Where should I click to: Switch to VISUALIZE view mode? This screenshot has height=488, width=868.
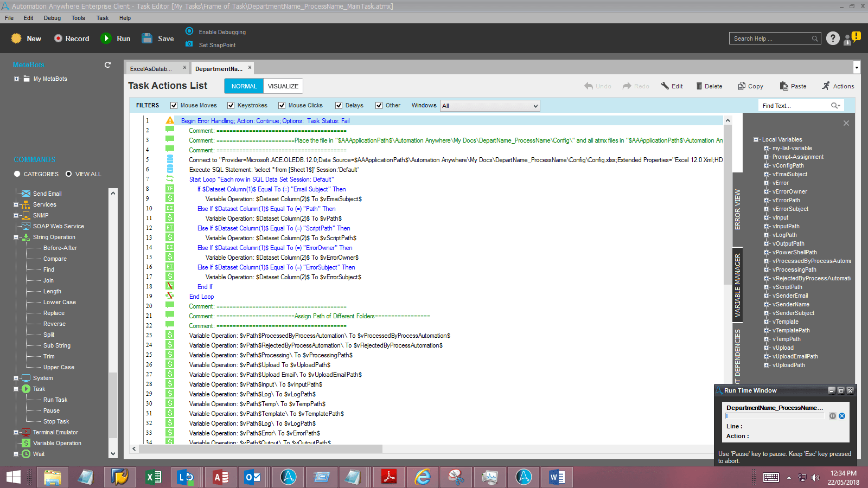click(283, 86)
